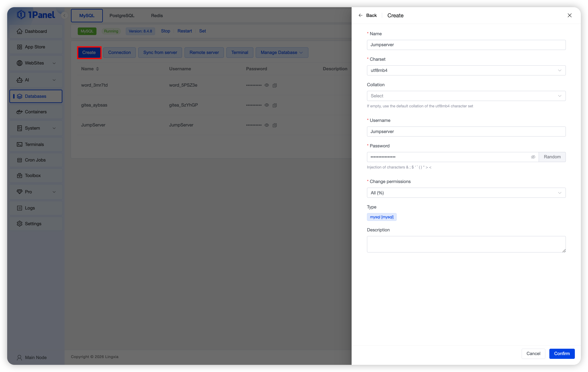Expand the Collation select box
The width and height of the screenshot is (588, 372).
click(x=466, y=96)
